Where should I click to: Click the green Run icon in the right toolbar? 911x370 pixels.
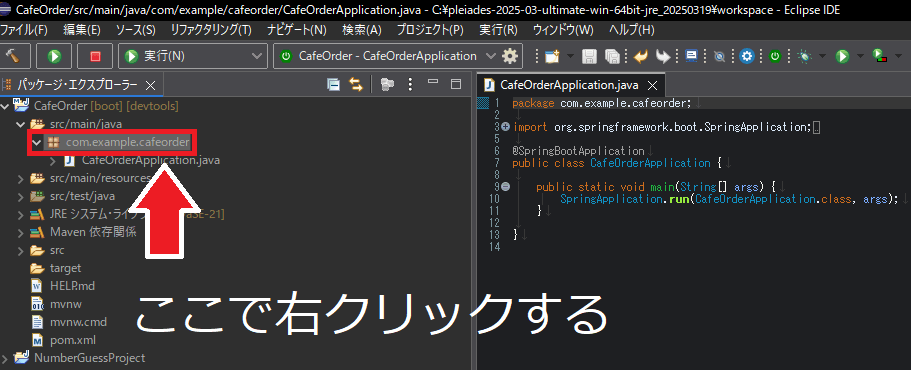(842, 56)
